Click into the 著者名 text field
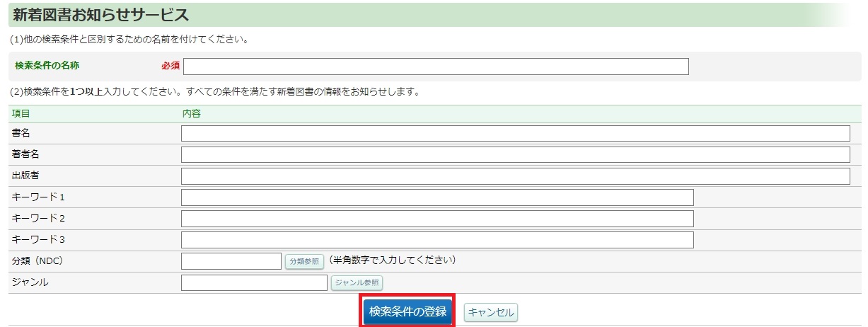Screen dimensions: 868x327 515,155
